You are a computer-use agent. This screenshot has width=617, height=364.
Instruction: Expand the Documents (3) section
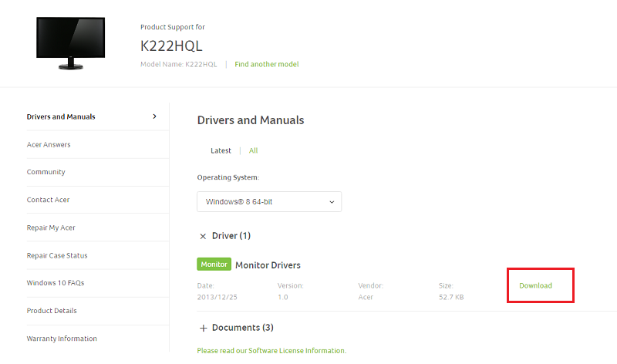[203, 328]
